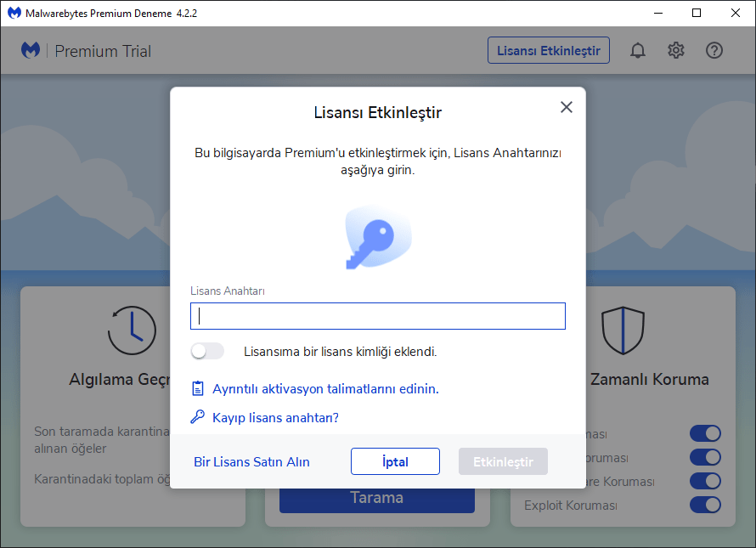This screenshot has height=548, width=756.
Task: Click the Lisansı Etkinleştir header button
Action: (x=549, y=50)
